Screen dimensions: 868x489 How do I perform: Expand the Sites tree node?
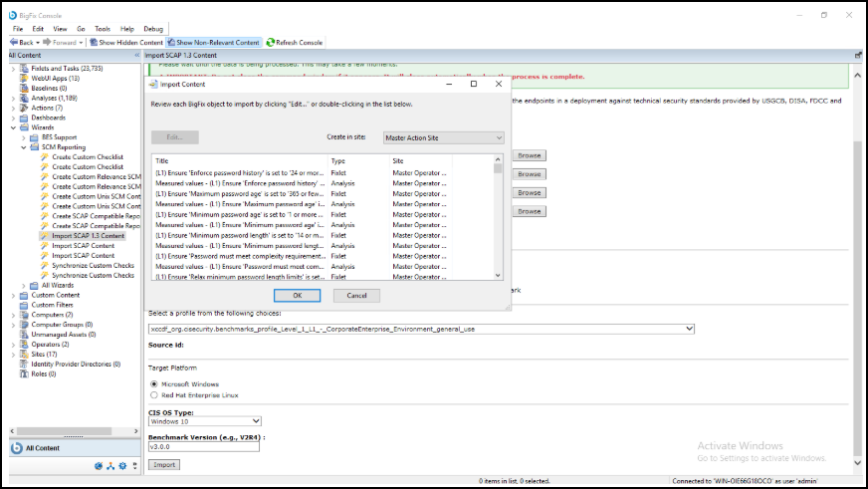(x=13, y=355)
